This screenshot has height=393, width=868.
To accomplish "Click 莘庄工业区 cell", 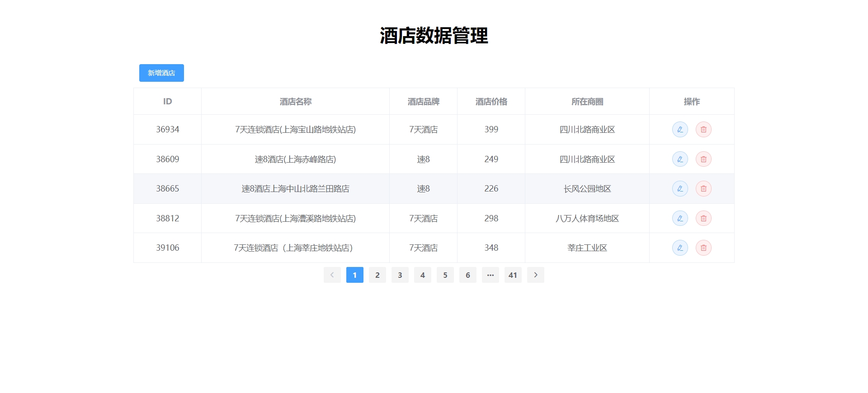I will (x=587, y=248).
